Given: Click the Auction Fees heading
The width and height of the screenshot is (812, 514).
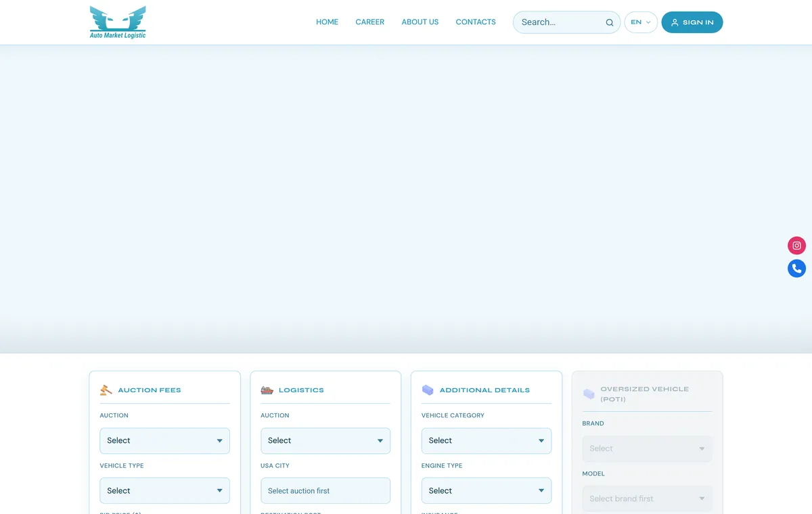Looking at the screenshot, I should point(150,390).
